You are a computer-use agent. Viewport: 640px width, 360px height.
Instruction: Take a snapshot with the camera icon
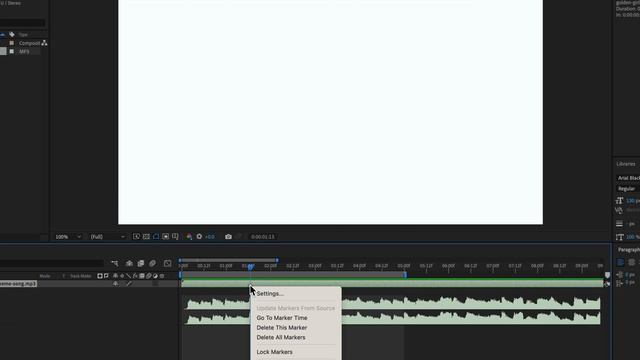coord(228,237)
